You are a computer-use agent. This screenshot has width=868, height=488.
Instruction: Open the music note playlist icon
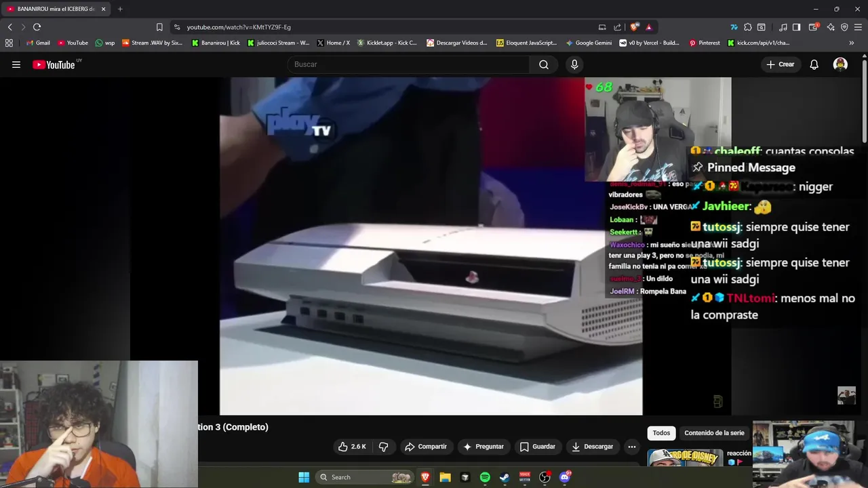click(783, 27)
